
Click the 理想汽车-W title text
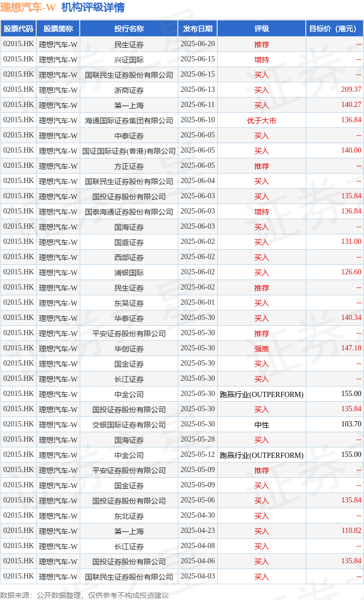pos(28,8)
